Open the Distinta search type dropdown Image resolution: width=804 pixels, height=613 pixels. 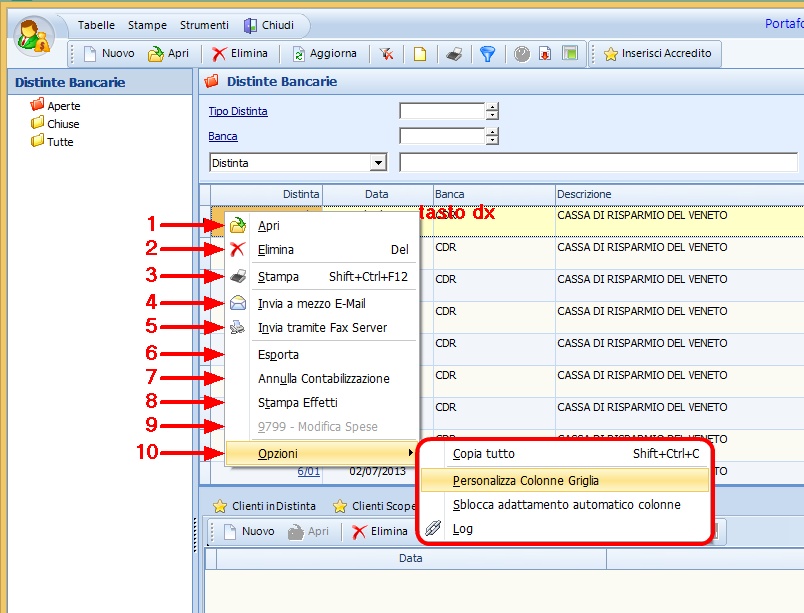(x=378, y=162)
